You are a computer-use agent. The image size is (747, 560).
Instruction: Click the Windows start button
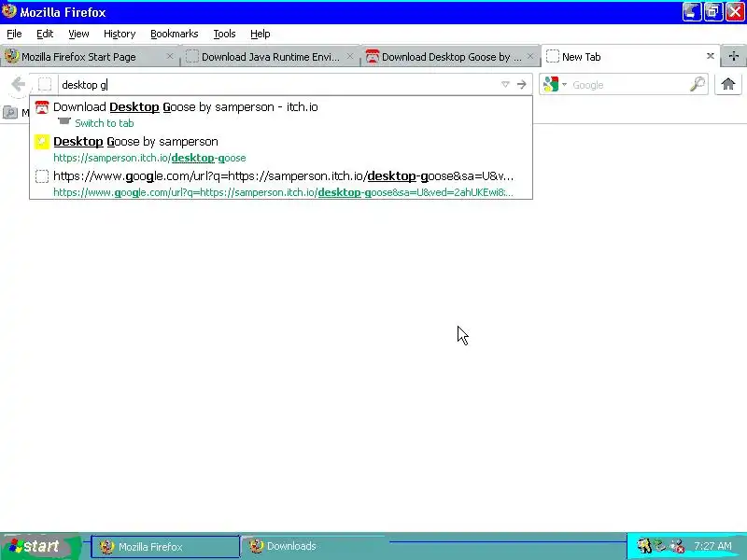[x=39, y=546]
